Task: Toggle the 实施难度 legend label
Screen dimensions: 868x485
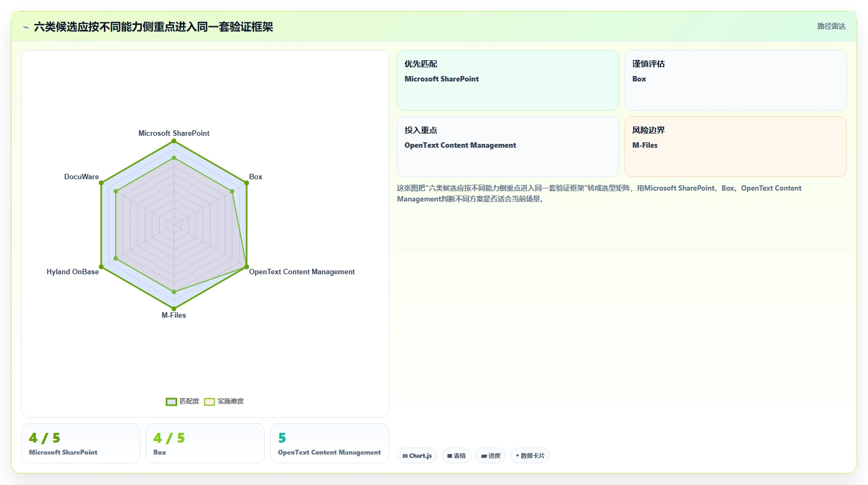Action: click(x=230, y=401)
